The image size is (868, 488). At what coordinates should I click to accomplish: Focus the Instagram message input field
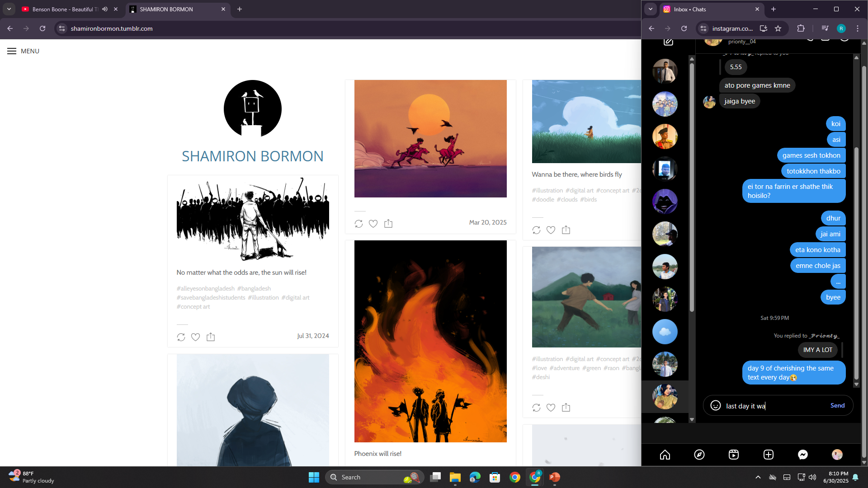coord(775,406)
